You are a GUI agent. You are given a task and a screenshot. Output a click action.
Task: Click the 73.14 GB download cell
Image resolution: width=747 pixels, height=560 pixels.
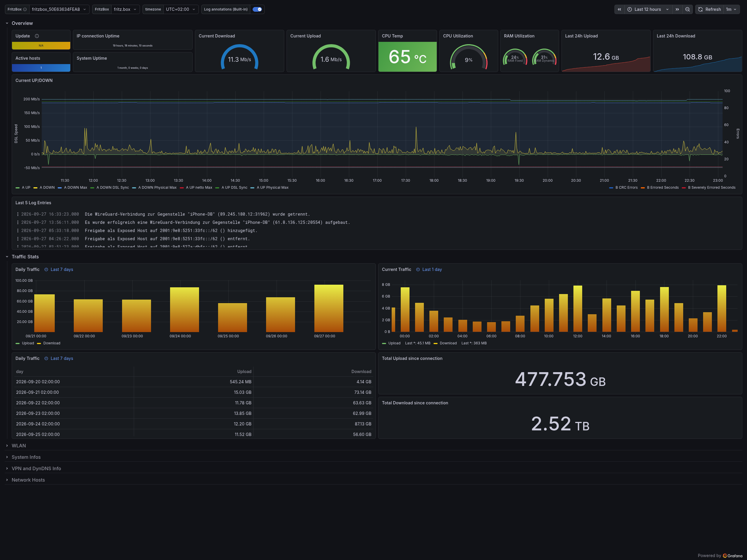[x=363, y=392]
